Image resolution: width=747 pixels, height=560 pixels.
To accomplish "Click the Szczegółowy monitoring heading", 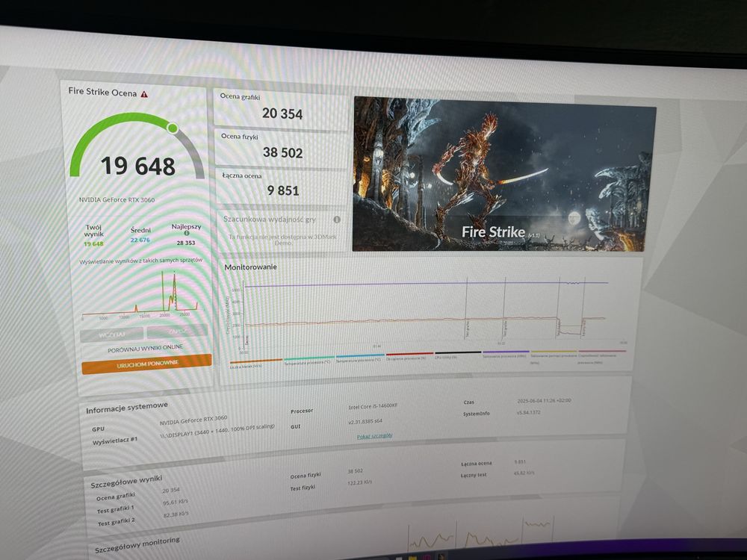I will point(137,545).
